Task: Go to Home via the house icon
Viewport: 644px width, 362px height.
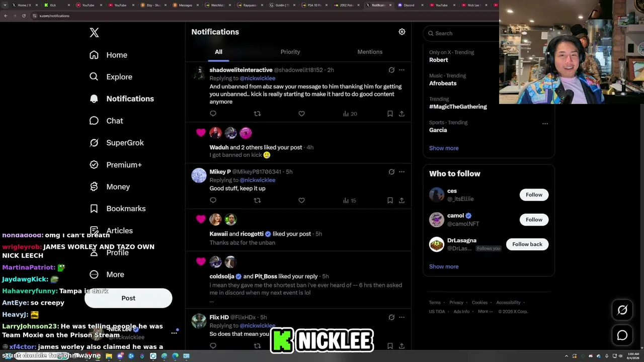Action: [94, 55]
